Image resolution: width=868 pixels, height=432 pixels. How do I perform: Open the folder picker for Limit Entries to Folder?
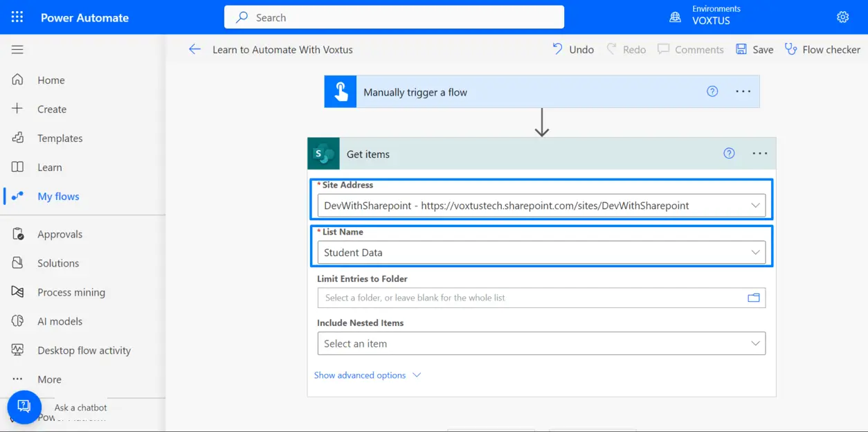(754, 297)
